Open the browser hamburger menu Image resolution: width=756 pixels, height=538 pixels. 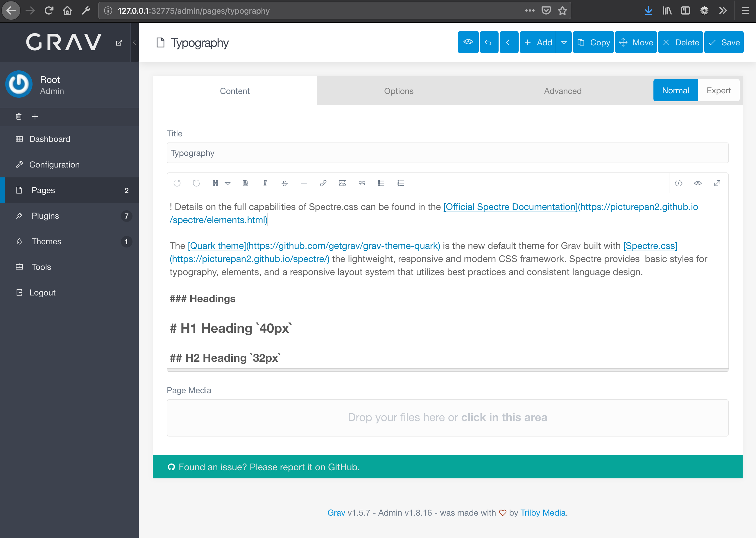(746, 10)
